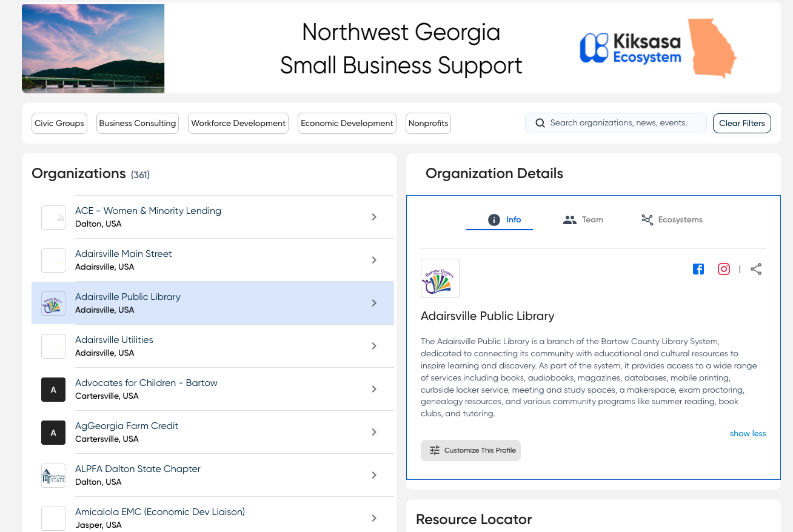Viewport: 793px width, 532px height.
Task: Click chevron on Adairsville Public Library row
Action: click(374, 303)
